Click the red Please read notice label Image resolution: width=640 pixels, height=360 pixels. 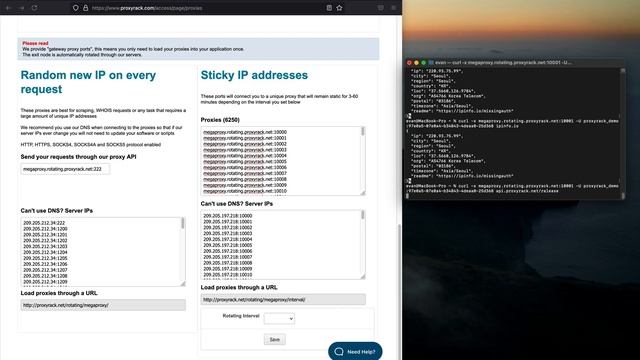pos(35,43)
